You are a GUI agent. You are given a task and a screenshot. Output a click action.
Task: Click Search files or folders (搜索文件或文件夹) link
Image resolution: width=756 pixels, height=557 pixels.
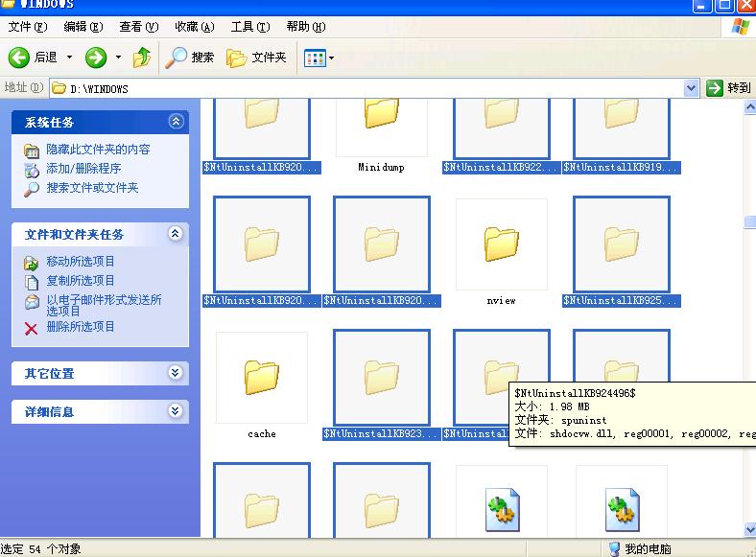point(92,188)
